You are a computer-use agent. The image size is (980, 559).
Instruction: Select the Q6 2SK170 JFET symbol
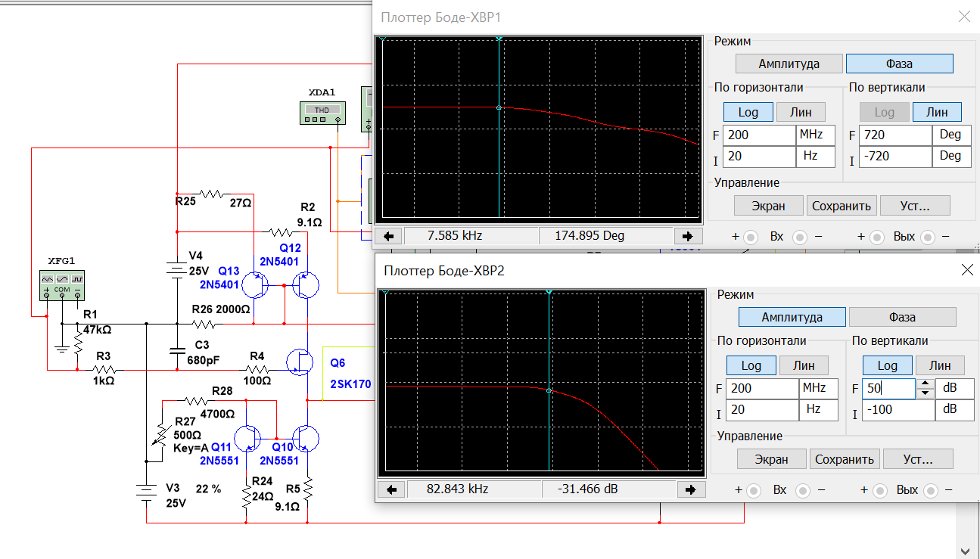301,362
